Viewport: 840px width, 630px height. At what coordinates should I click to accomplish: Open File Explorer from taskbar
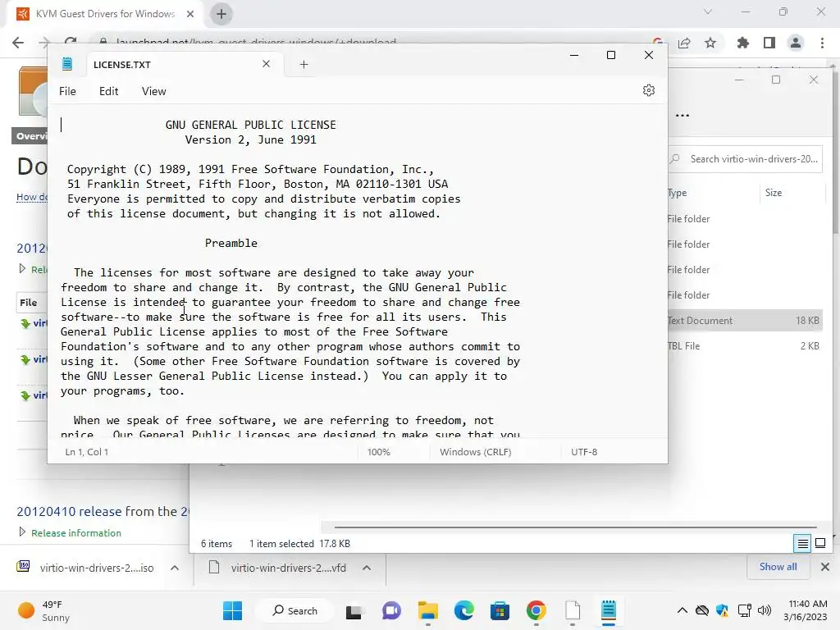pyautogui.click(x=428, y=610)
